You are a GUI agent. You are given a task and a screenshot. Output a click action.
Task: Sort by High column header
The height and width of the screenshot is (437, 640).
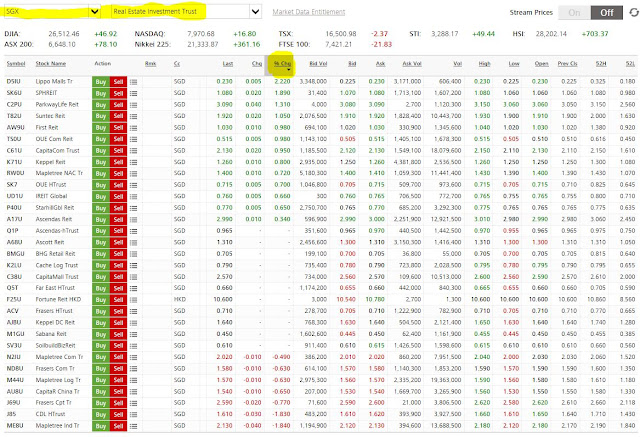[484, 64]
